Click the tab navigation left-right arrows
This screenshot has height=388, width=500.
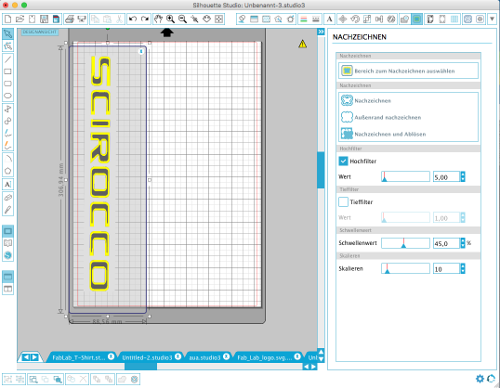click(30, 357)
